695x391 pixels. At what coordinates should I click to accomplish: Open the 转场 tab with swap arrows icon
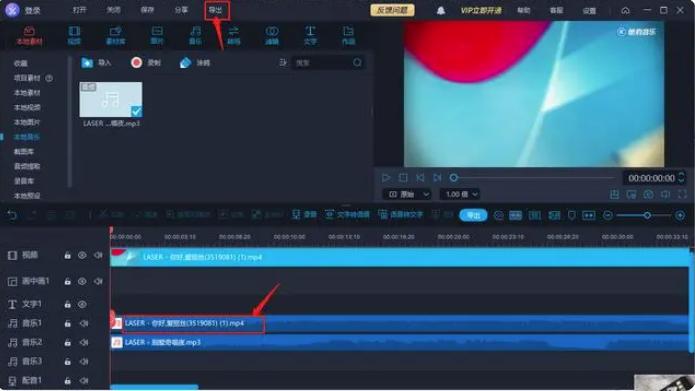click(234, 35)
